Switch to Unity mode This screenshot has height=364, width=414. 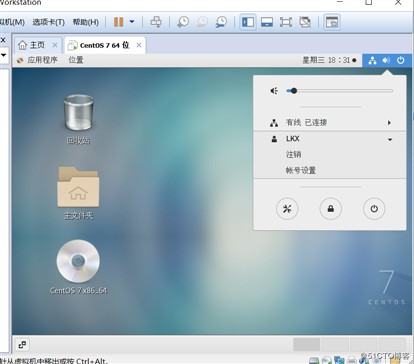pyautogui.click(x=305, y=22)
